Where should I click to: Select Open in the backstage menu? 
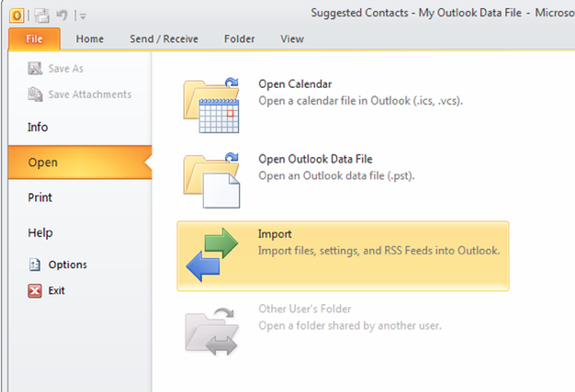[x=80, y=162]
